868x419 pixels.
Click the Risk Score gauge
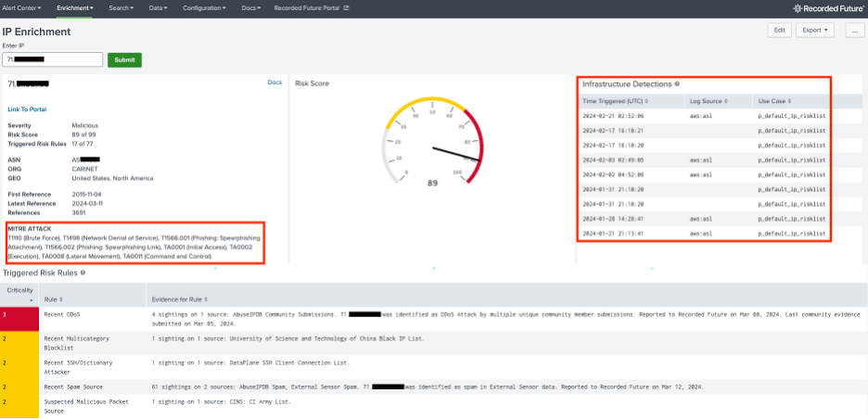(433, 144)
